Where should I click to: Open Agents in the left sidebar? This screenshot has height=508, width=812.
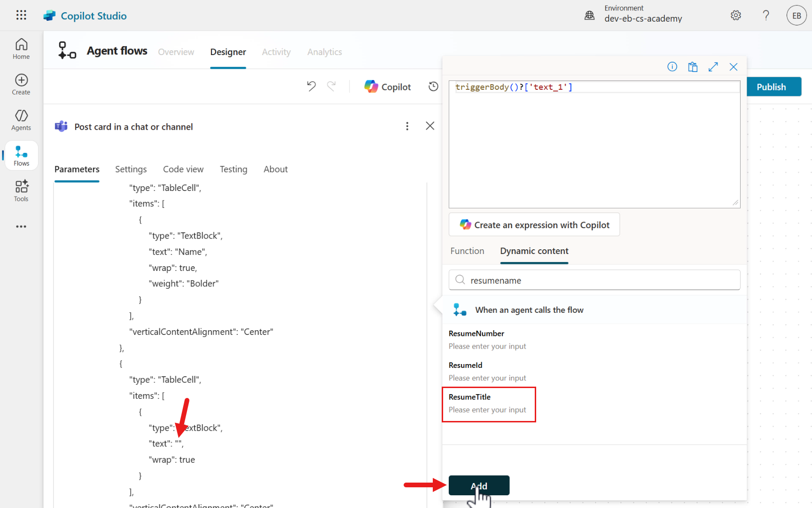pyautogui.click(x=21, y=120)
